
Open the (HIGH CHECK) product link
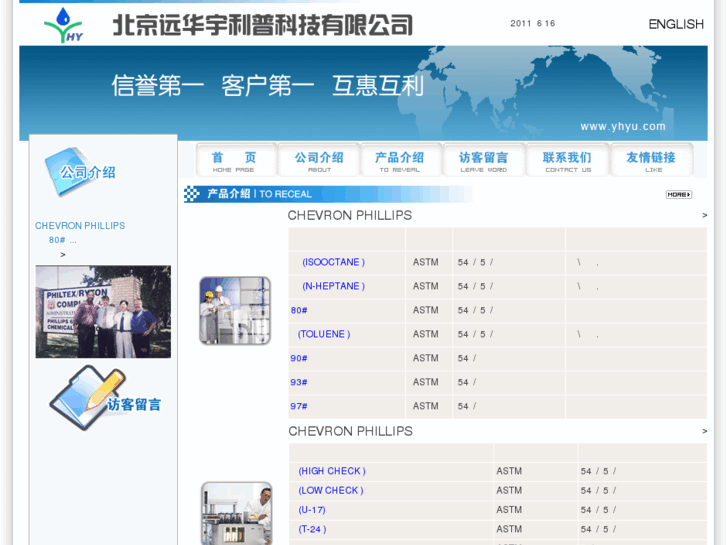coord(332,471)
